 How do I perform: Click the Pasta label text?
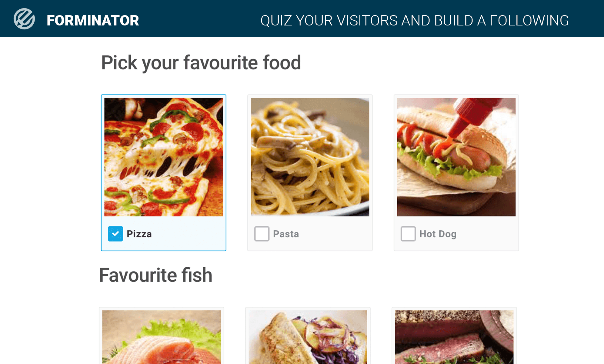tap(286, 234)
